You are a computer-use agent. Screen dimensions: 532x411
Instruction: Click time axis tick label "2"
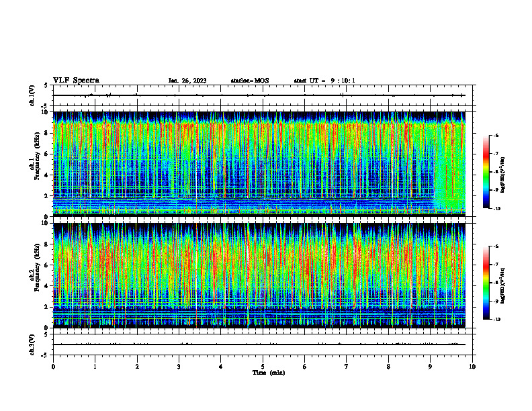click(x=137, y=367)
